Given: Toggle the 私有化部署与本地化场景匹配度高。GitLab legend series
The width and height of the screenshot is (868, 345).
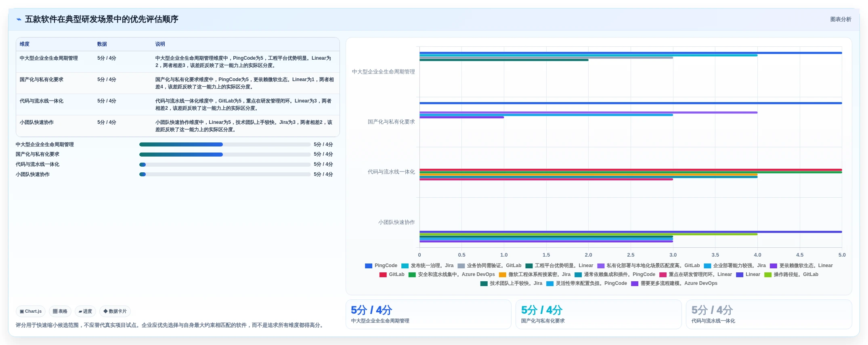Looking at the screenshot, I should click(x=648, y=266).
